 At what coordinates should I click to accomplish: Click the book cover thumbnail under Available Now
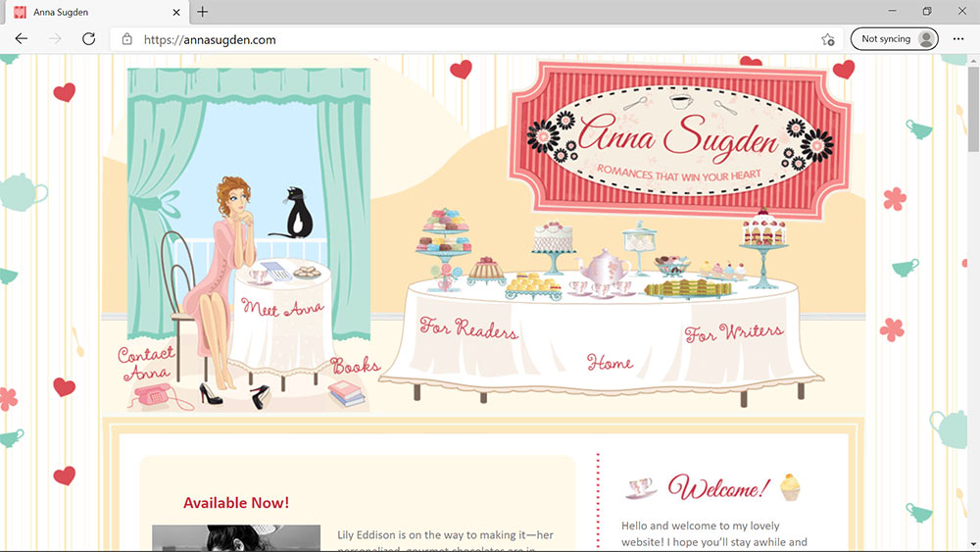point(235,538)
